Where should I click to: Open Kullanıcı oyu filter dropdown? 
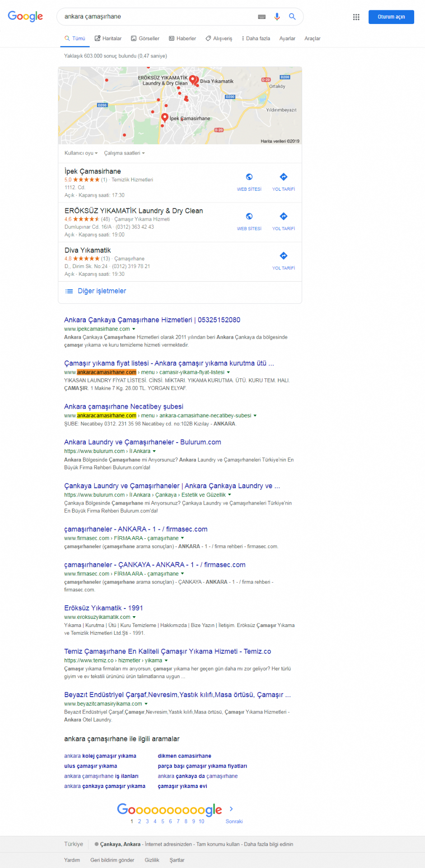coord(81,153)
